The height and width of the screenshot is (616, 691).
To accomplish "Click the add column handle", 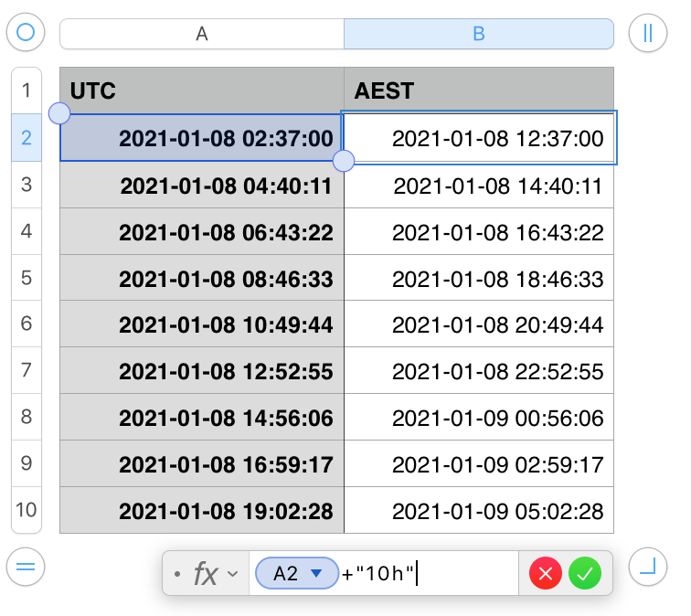I will pos(647,33).
